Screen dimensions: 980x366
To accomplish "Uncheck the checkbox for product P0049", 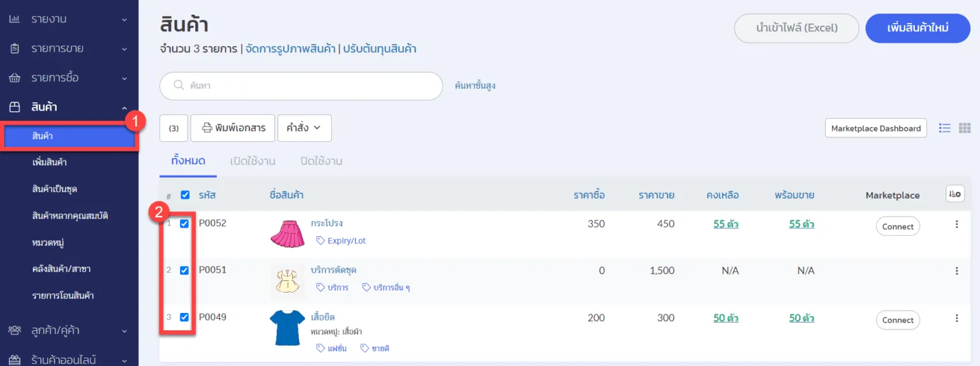I will 184,317.
